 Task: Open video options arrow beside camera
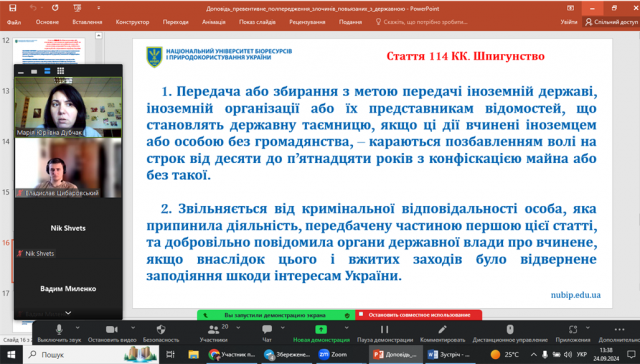(x=133, y=328)
